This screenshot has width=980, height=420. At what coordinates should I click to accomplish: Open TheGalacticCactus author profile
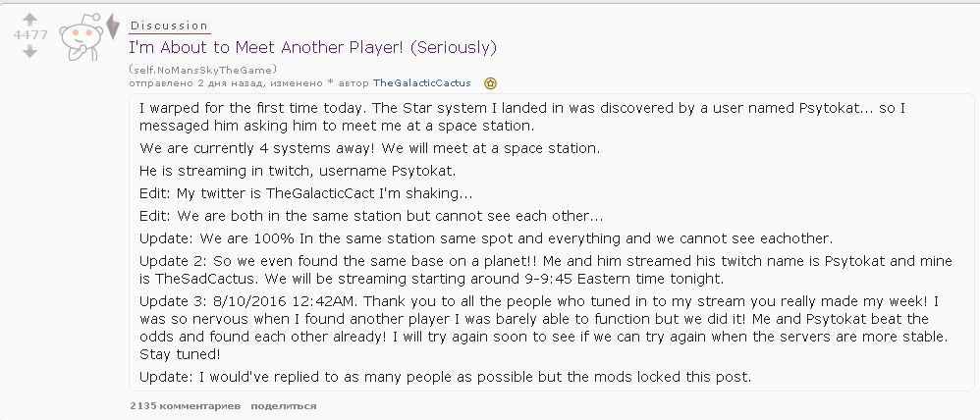421,82
